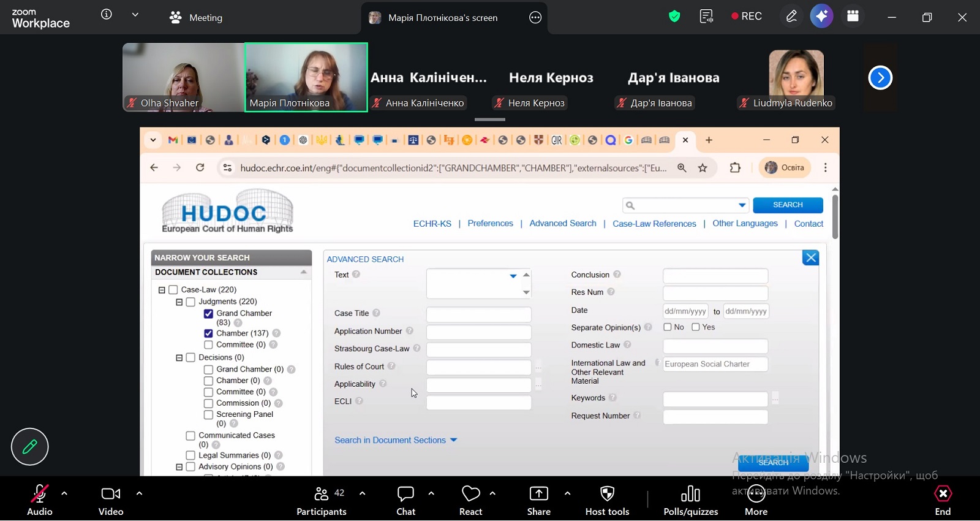The height and width of the screenshot is (521, 980).
Task: Open the Participants panel
Action: (322, 494)
